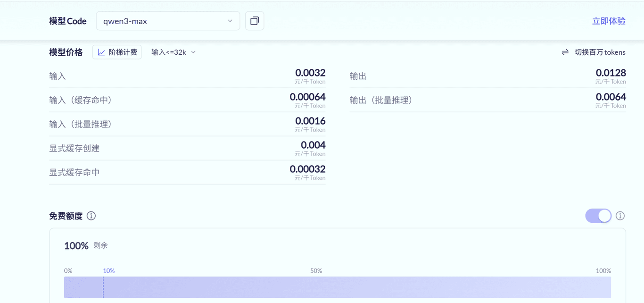The width and height of the screenshot is (644, 303).
Task: Switch pricing units via 切换百万 tokens
Action: [600, 52]
